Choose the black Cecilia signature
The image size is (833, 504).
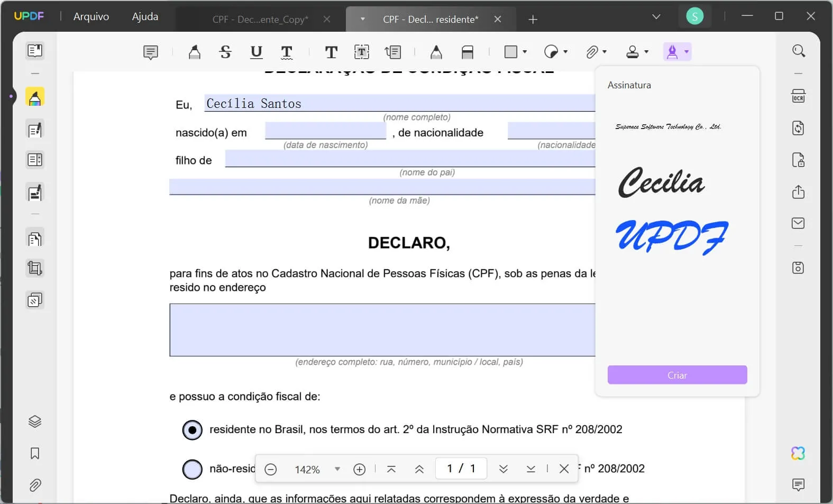coord(661,182)
